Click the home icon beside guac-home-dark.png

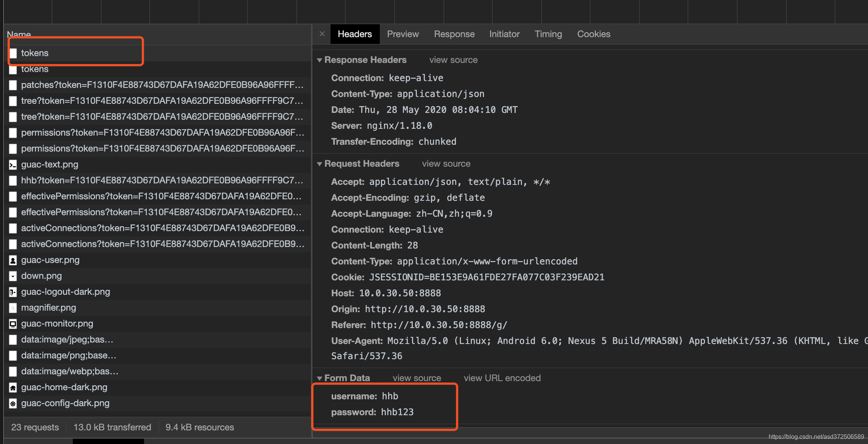click(x=13, y=387)
